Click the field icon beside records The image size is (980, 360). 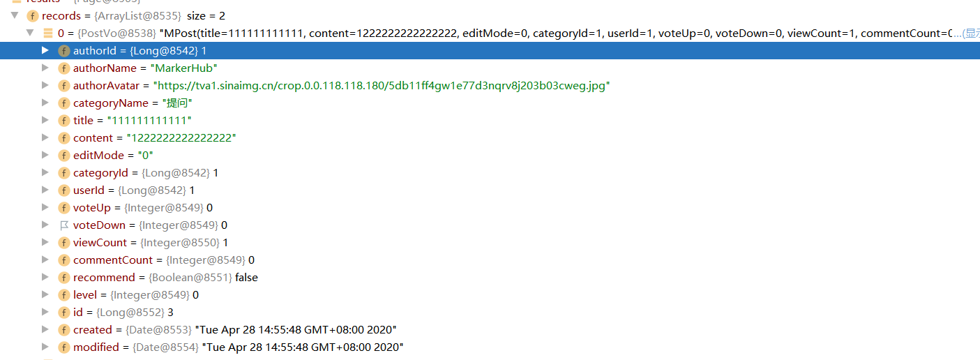click(32, 15)
